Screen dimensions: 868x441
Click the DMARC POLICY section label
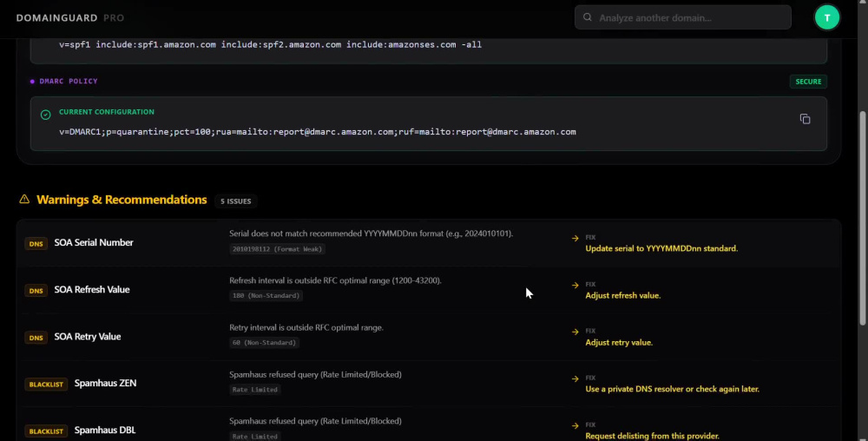(68, 82)
